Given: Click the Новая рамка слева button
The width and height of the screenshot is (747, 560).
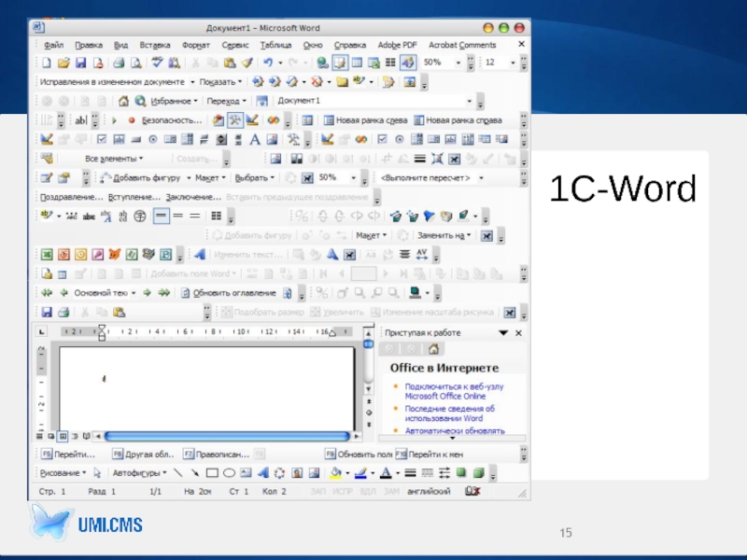Looking at the screenshot, I should [x=365, y=120].
